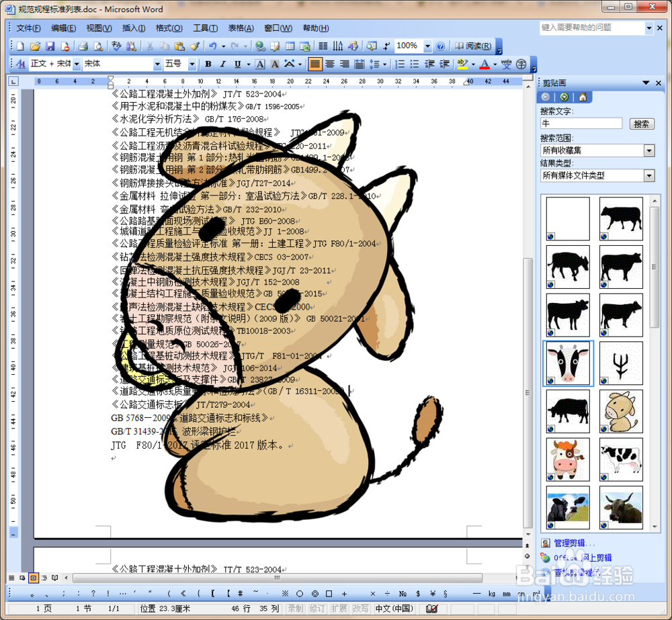
Task: Open font color dropdown arrow
Action: coord(495,64)
